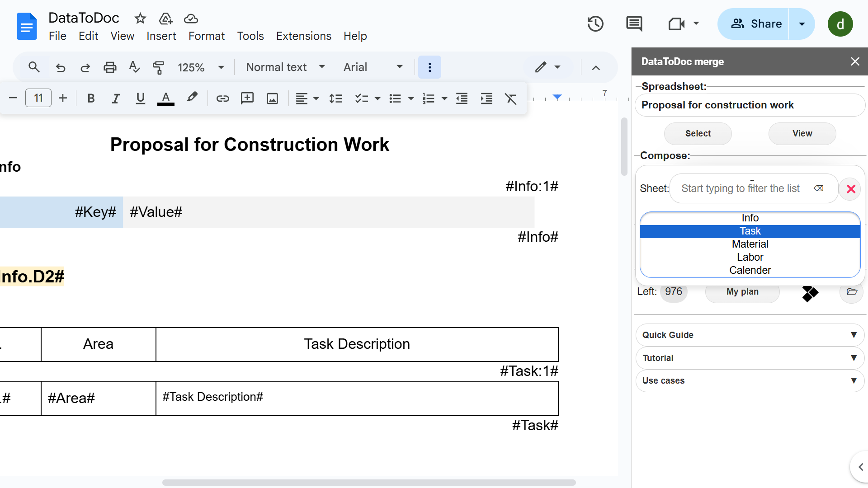Insert a link
The width and height of the screenshot is (868, 488).
(x=222, y=98)
